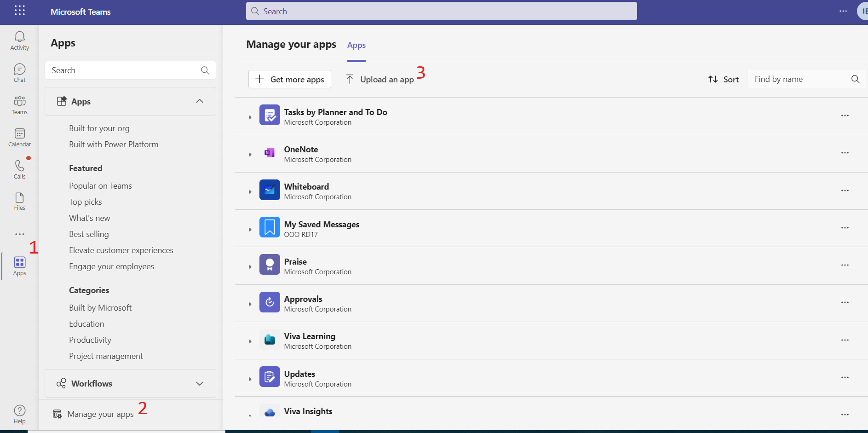Expand the My Saved Messages row
This screenshot has height=433, width=868.
click(250, 230)
